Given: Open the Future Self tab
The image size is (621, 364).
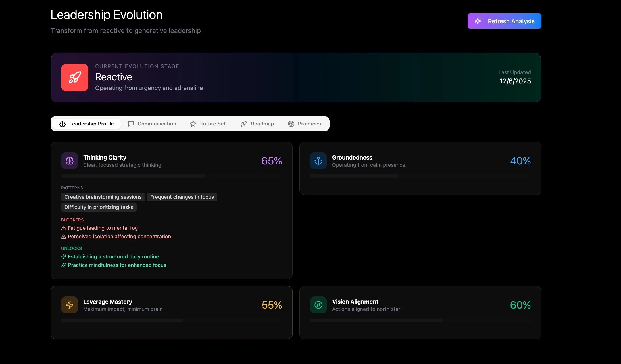Looking at the screenshot, I should click(x=209, y=124).
